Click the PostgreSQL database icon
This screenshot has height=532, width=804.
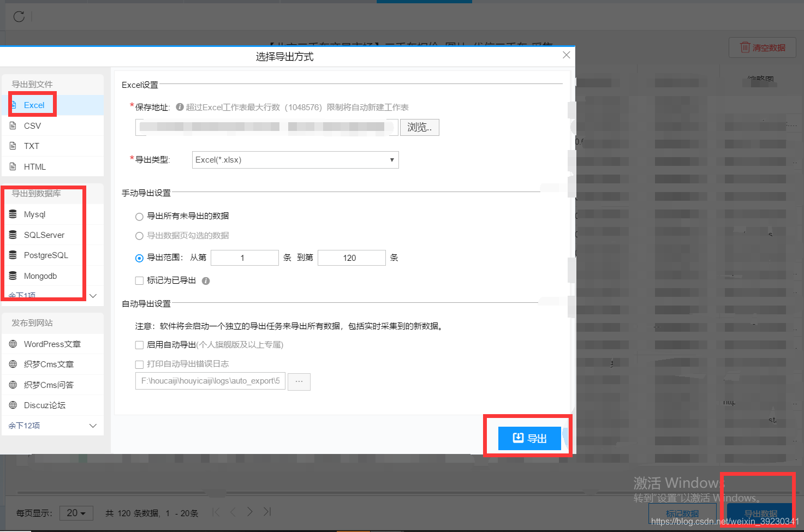13,255
